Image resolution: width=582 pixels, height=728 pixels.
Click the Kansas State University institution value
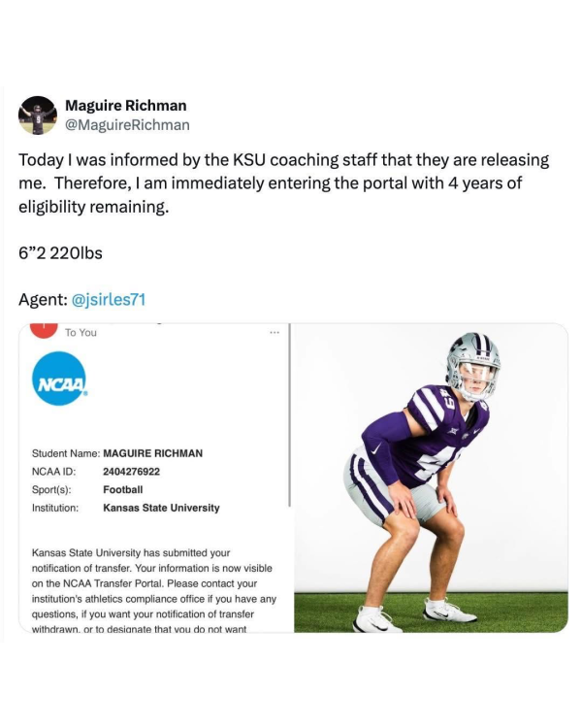161,508
